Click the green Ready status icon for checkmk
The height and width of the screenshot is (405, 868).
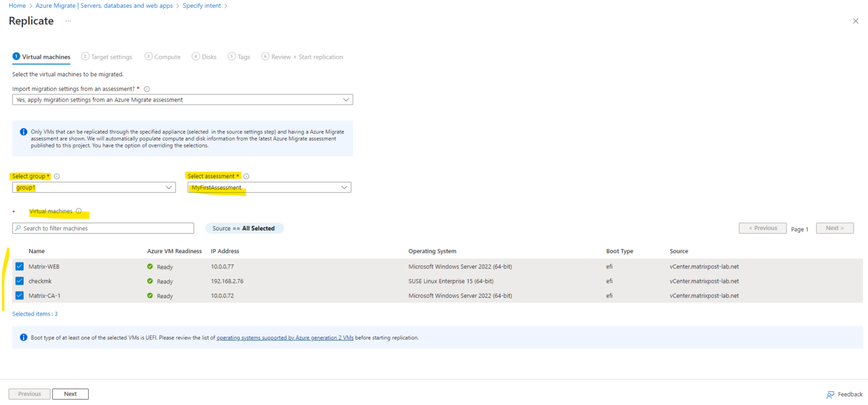(151, 281)
